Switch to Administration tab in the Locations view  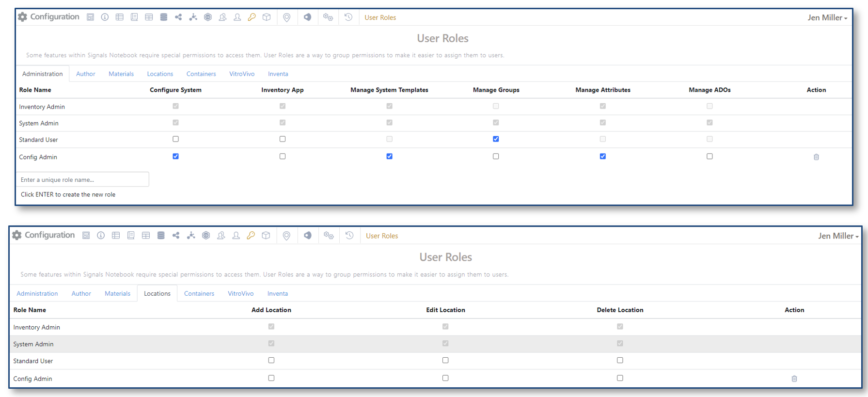pyautogui.click(x=37, y=294)
